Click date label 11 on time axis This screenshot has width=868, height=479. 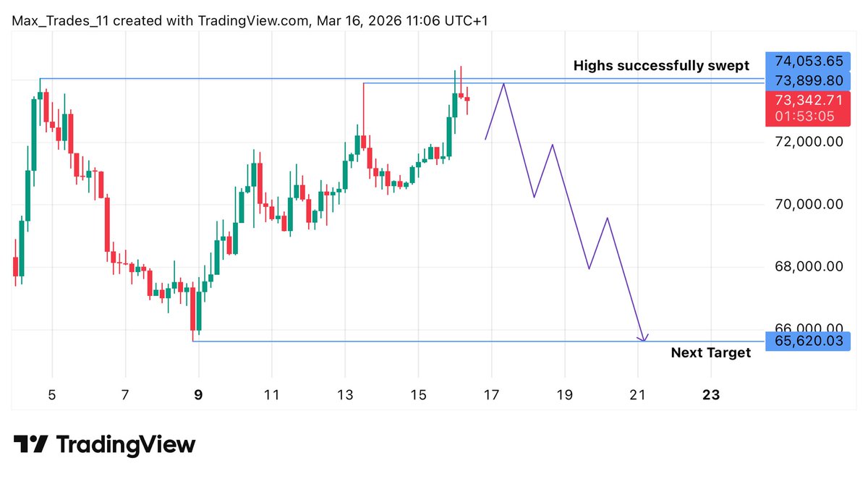point(271,396)
